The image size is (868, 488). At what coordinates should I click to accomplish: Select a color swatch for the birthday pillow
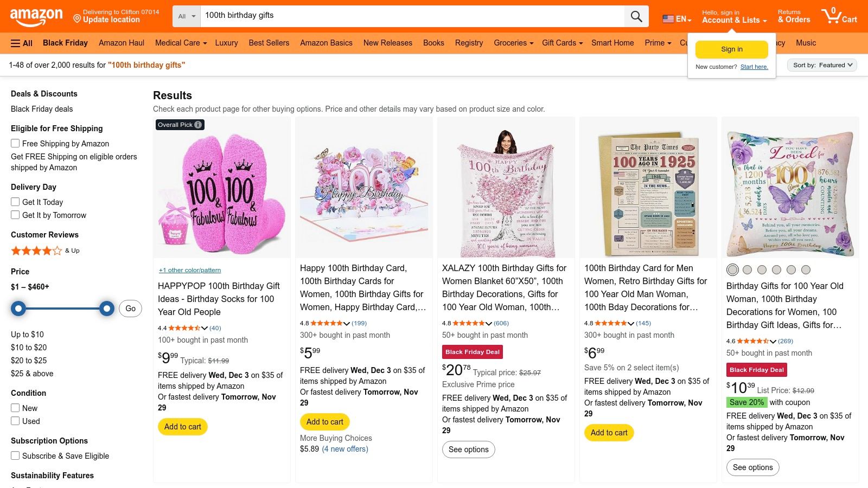coord(732,269)
